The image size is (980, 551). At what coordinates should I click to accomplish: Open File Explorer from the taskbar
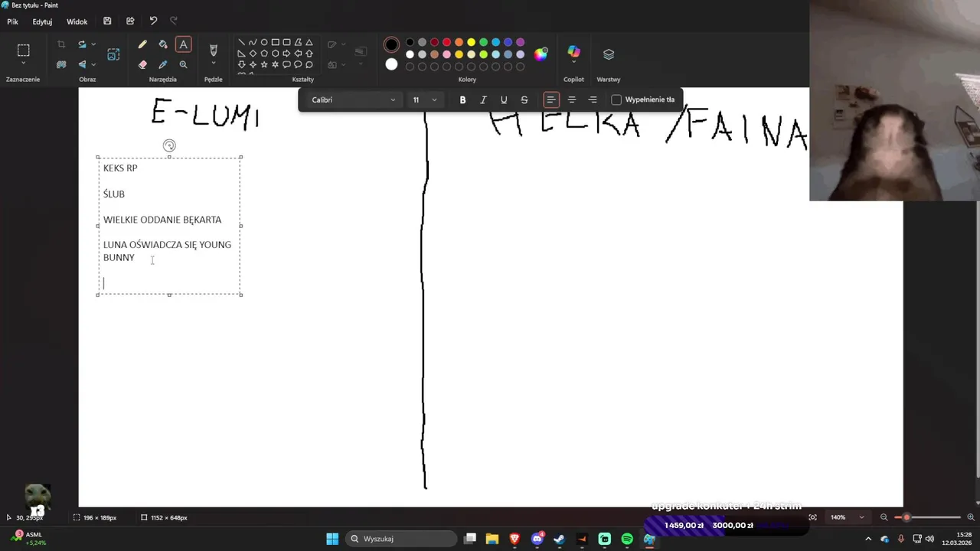point(492,539)
